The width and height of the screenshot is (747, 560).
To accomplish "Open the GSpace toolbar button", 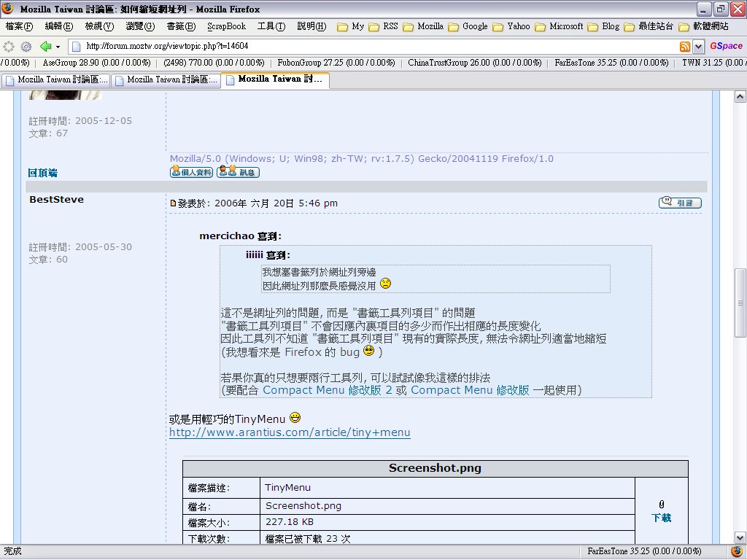I will point(726,46).
